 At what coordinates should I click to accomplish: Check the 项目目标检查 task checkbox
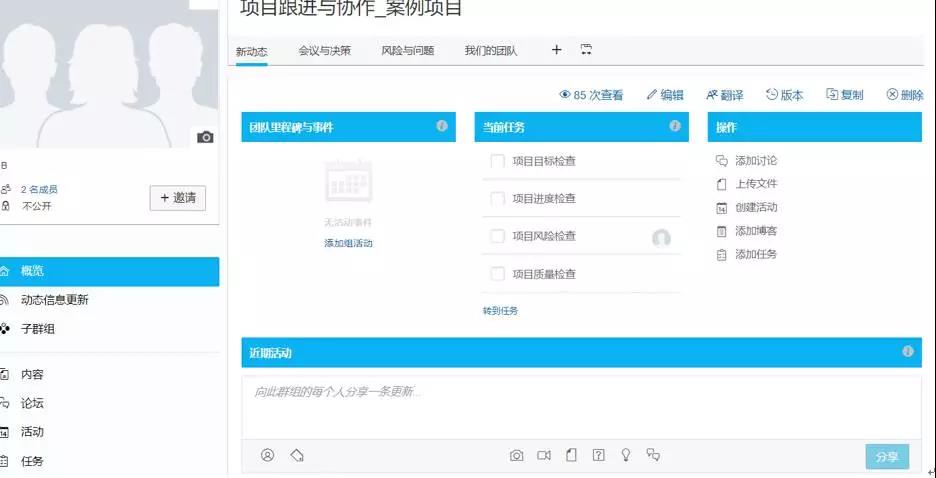coord(497,161)
